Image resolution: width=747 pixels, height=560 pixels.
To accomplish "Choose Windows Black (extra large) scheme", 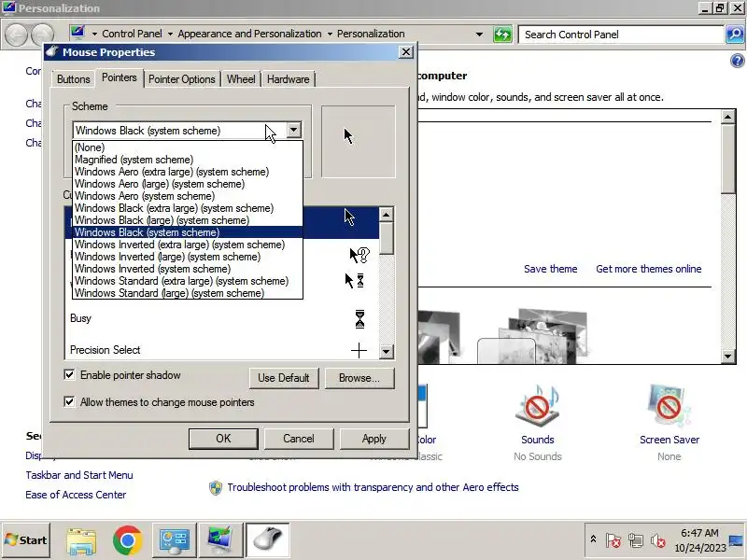I will pos(188,208).
